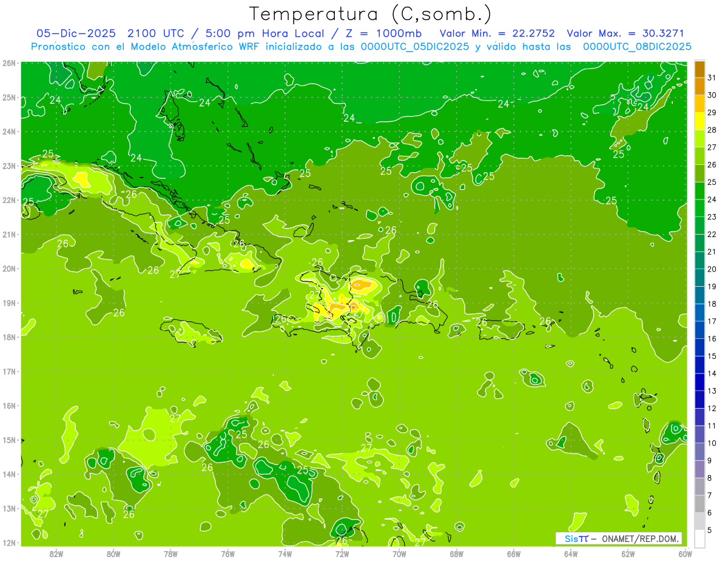Click the "23N" latitude axis label
The image size is (728, 562).
(9, 166)
